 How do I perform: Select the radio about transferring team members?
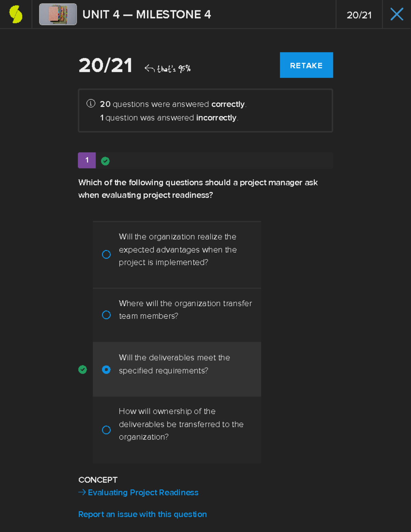click(x=107, y=315)
